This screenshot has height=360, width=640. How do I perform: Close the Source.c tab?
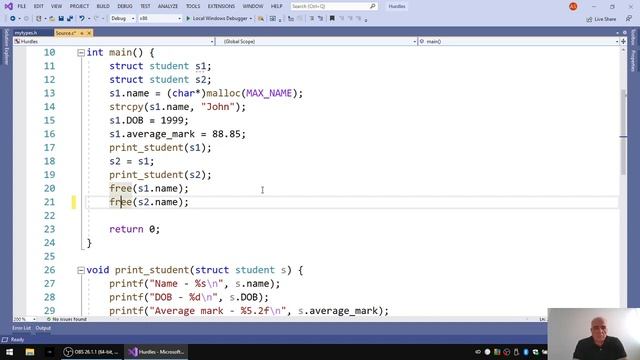pos(89,33)
